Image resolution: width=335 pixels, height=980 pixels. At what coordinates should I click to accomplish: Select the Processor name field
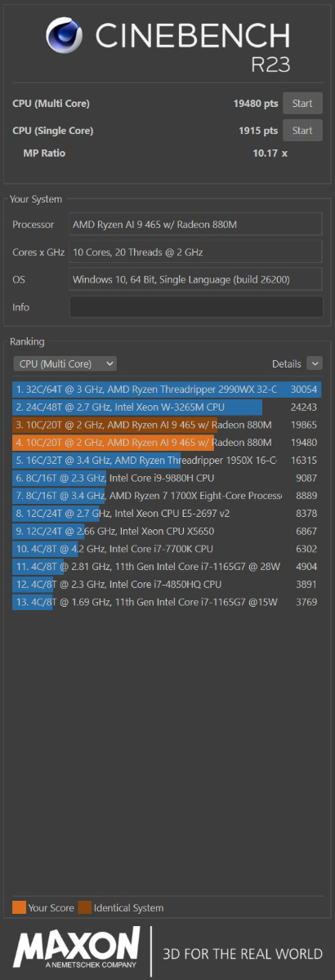point(196,225)
